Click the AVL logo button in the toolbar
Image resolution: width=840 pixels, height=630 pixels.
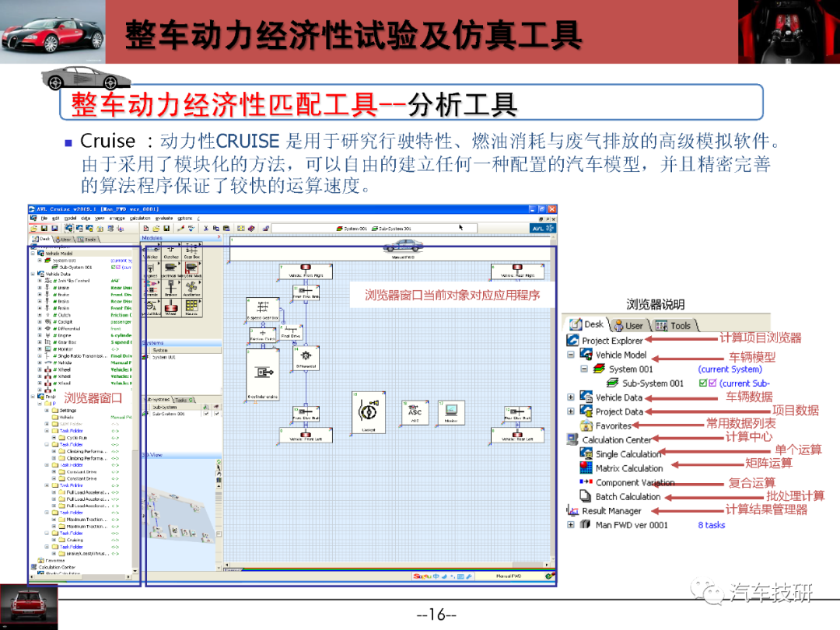point(542,228)
